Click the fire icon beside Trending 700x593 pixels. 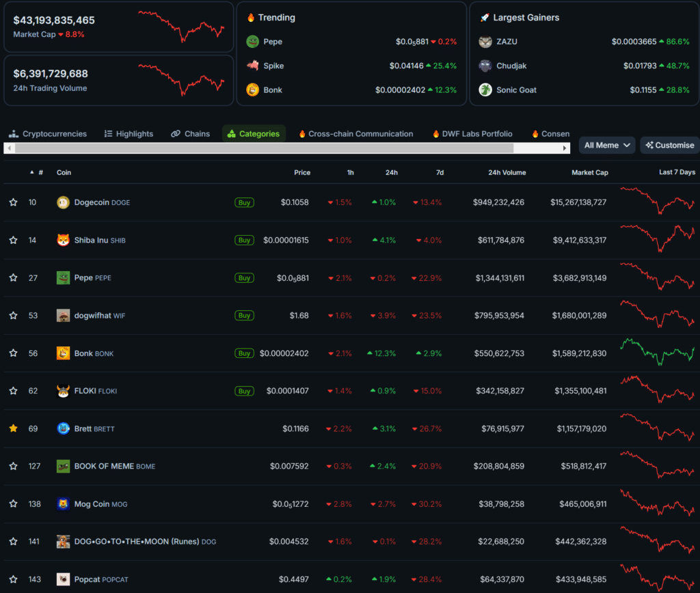point(251,17)
